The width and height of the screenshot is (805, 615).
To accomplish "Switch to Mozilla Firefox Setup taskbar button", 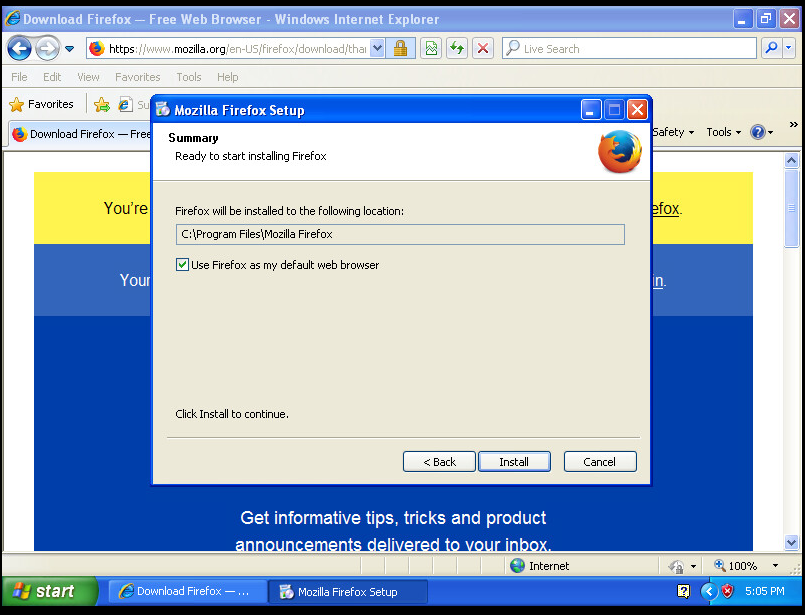I will (348, 591).
